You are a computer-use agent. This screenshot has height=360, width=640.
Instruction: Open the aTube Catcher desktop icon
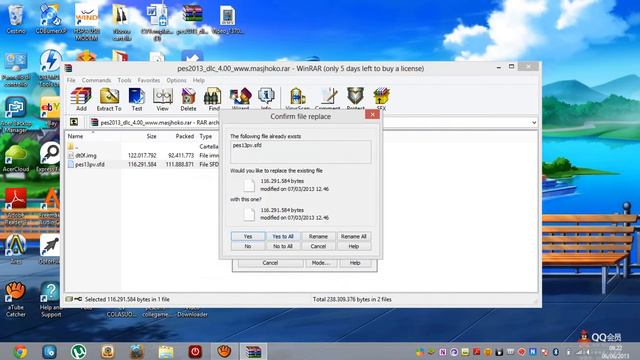tap(16, 300)
